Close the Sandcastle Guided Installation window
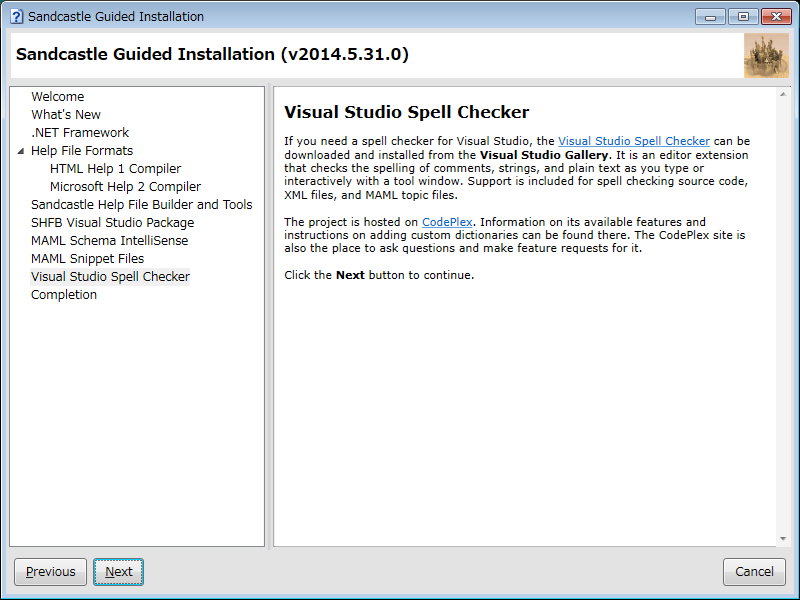 tap(776, 17)
